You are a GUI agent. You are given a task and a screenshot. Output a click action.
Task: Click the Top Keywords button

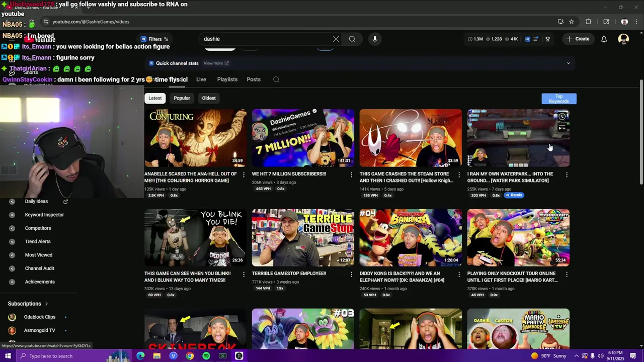tap(559, 99)
